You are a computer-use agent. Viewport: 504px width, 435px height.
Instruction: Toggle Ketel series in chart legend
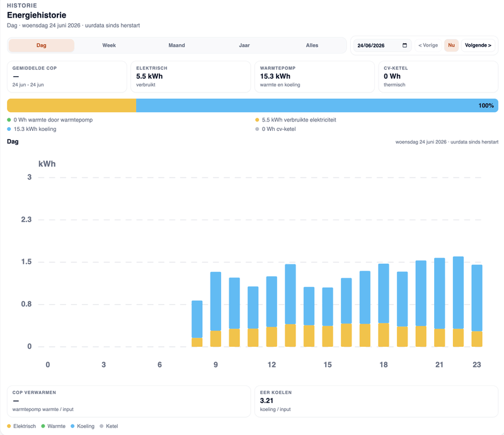pos(109,426)
